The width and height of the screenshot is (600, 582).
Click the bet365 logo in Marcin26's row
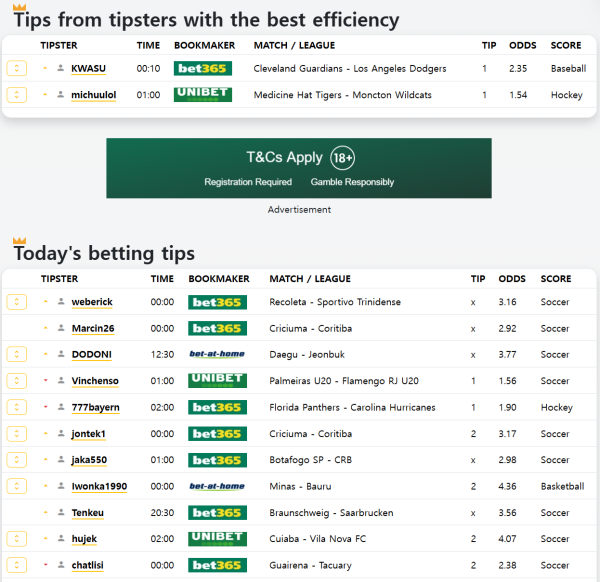(x=217, y=328)
